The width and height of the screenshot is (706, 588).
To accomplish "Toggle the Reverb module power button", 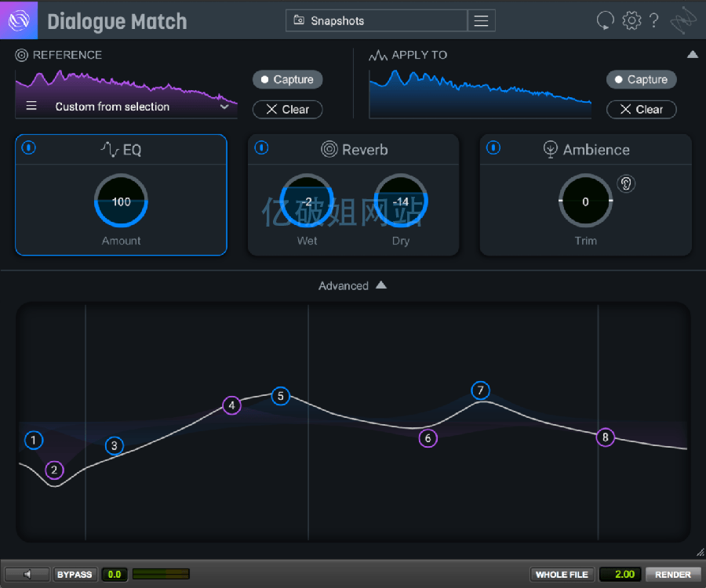I will (x=261, y=147).
